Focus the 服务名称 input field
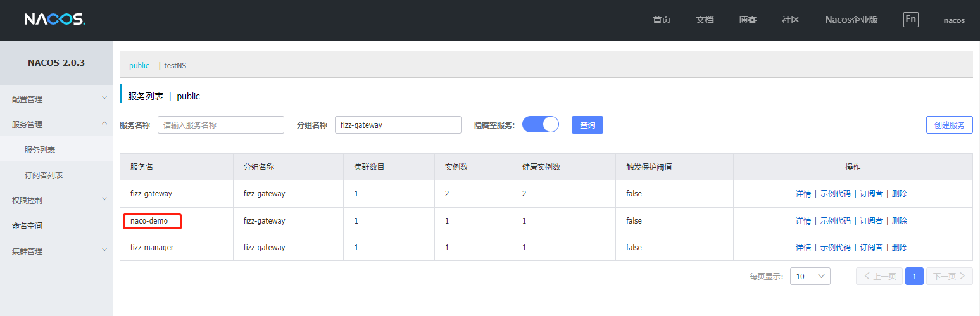This screenshot has width=980, height=316. 220,125
